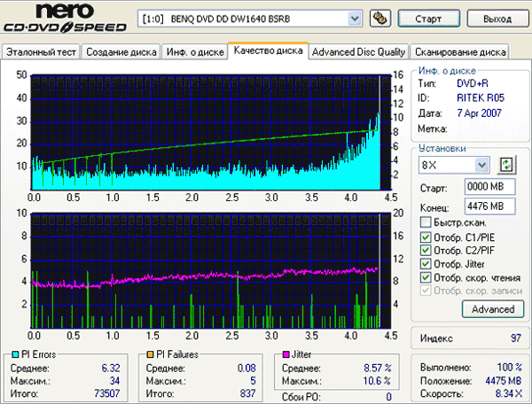Viewport: 532px width, 404px height.
Task: Click the Jitter maximum 10.6 %
Action: 378,381
